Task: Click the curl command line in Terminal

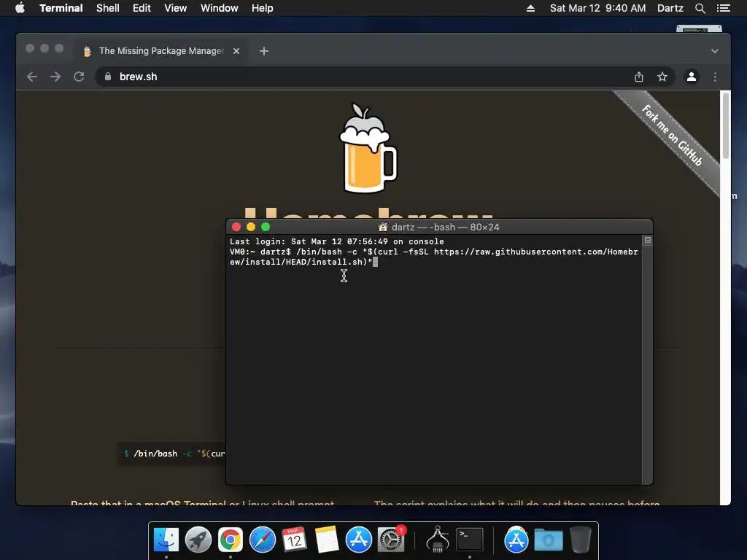Action: [x=433, y=257]
